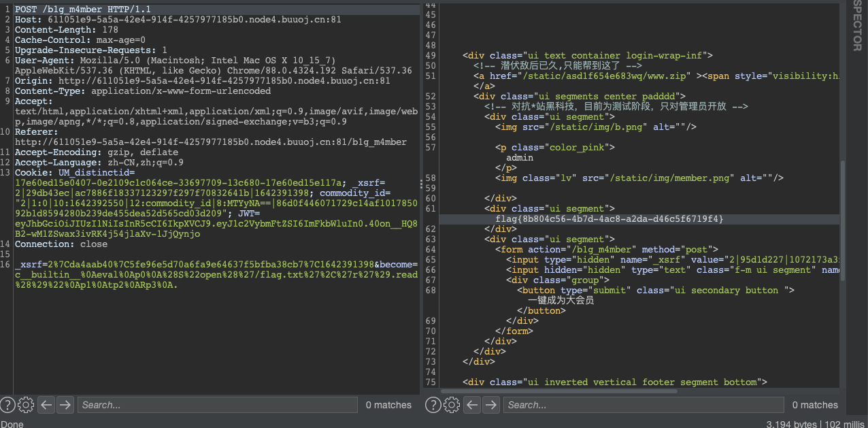The height and width of the screenshot is (428, 868).
Task: Expand the INSPECTOR side panel
Action: click(x=857, y=26)
